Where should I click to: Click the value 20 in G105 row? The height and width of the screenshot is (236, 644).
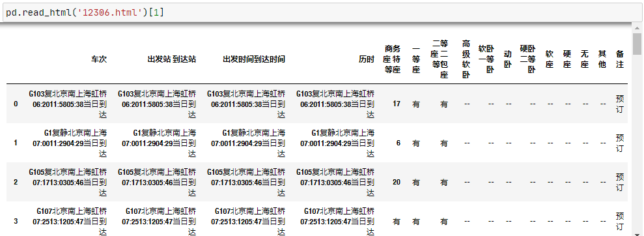click(x=397, y=182)
